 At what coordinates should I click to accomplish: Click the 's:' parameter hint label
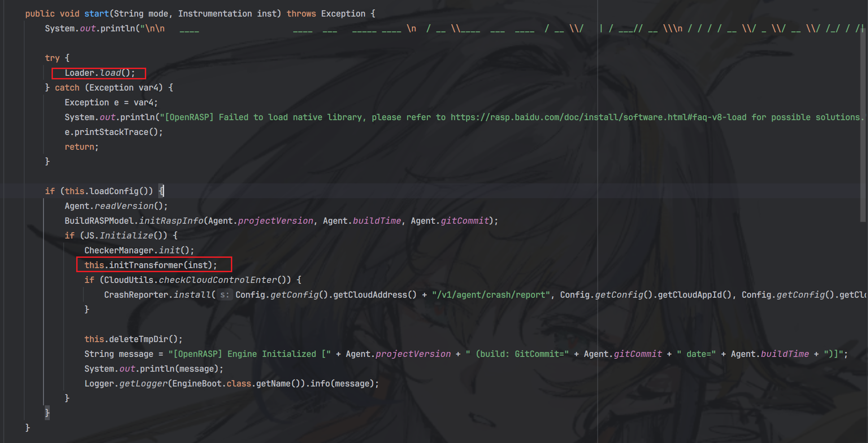[x=225, y=295]
